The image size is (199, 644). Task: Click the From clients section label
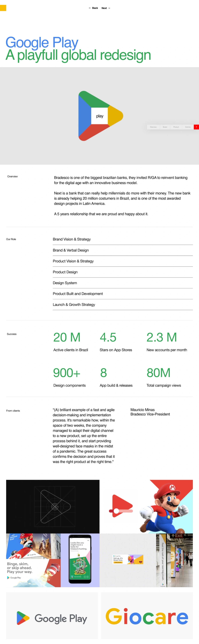(13, 411)
